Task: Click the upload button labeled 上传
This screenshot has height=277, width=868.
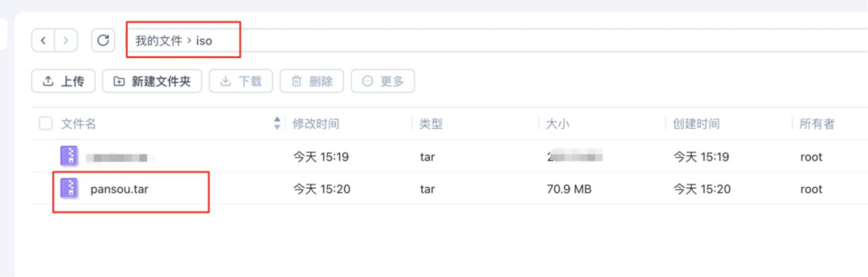Action: pos(64,81)
